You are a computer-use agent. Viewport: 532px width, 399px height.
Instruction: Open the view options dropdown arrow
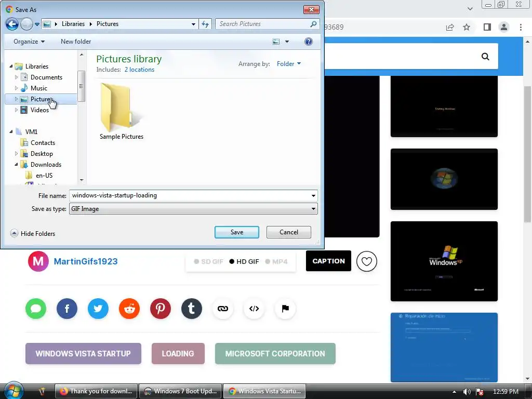287,42
